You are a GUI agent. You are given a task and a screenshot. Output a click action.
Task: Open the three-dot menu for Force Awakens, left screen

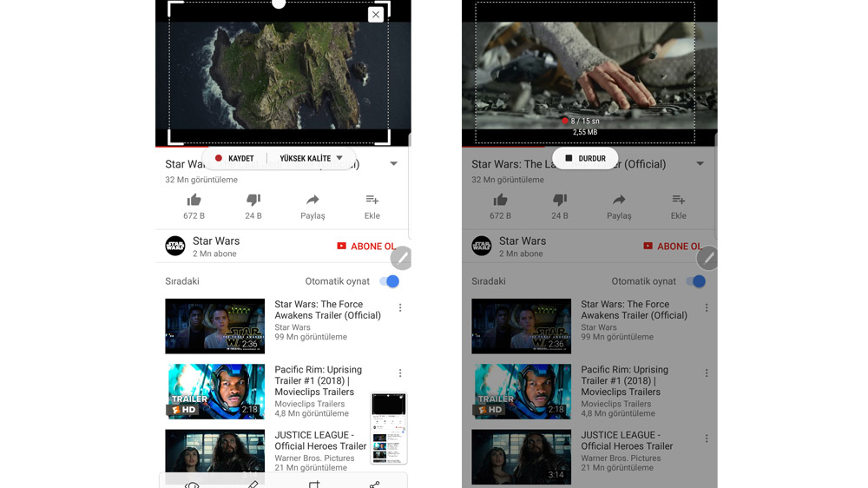pos(400,308)
